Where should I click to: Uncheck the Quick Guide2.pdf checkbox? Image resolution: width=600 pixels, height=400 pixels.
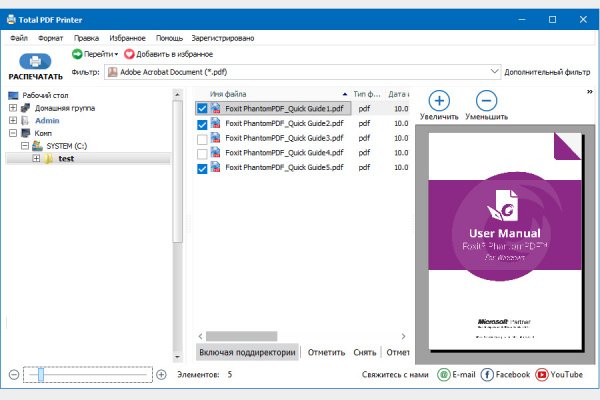(x=202, y=124)
